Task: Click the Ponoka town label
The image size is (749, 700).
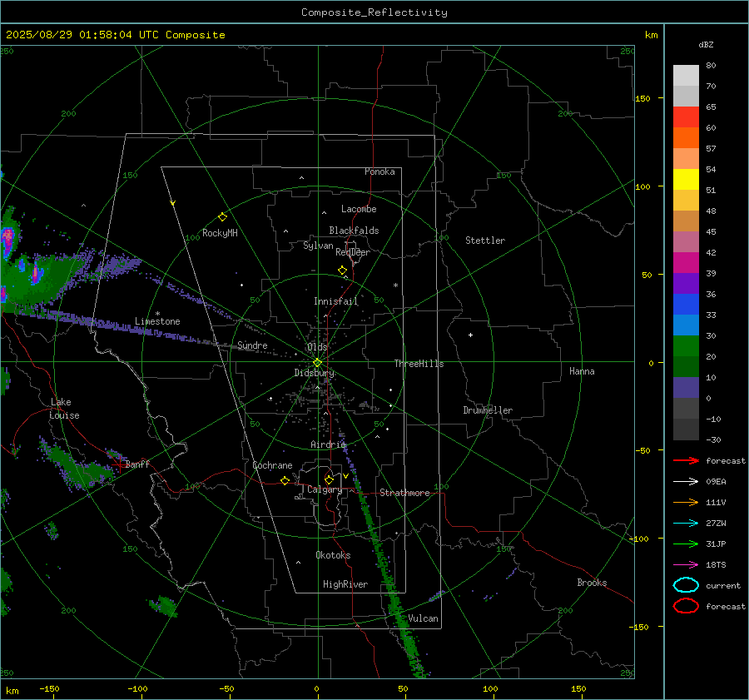Action: click(x=379, y=171)
